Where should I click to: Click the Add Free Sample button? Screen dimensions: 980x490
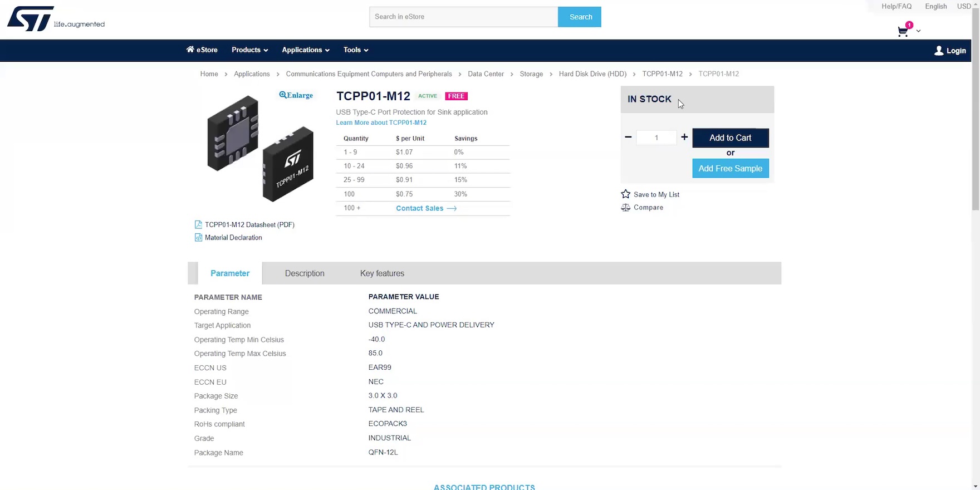730,169
